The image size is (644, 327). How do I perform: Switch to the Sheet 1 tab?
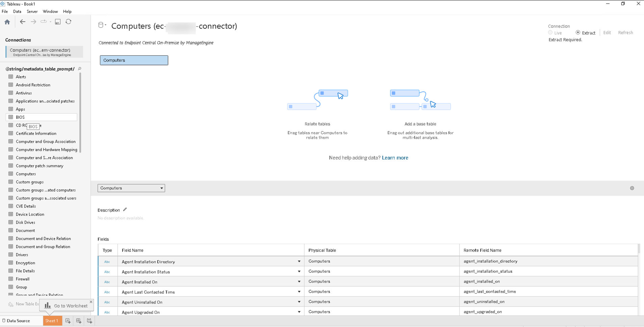tap(52, 321)
